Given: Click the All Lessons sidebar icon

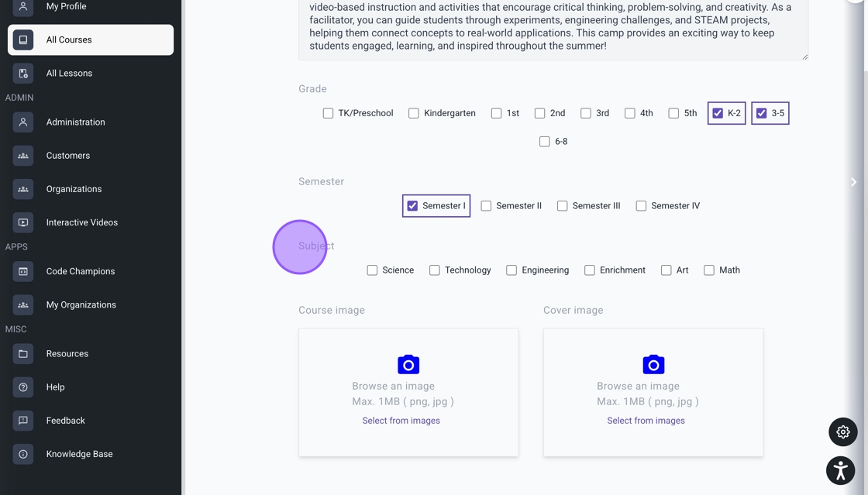Looking at the screenshot, I should point(23,74).
